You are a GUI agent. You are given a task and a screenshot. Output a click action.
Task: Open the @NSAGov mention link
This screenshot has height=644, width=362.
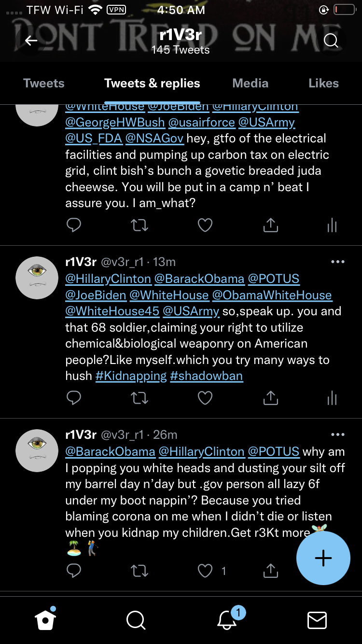pos(154,139)
